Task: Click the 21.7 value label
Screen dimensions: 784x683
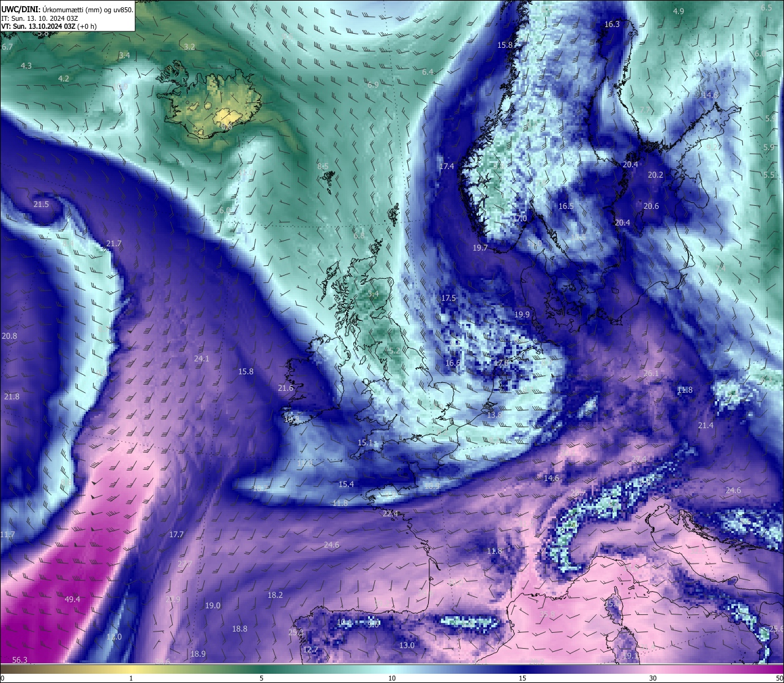Action: click(x=114, y=244)
